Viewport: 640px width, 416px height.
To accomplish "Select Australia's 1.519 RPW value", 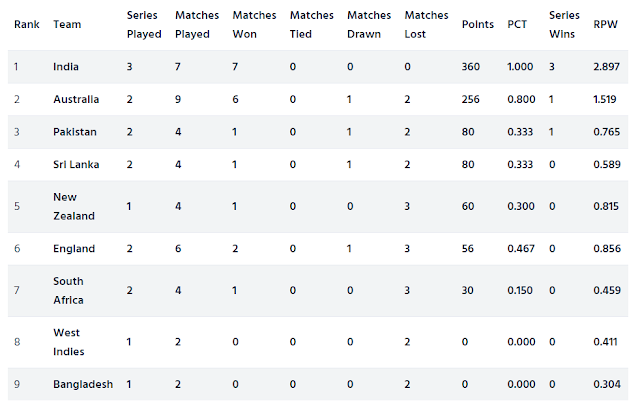I will pos(604,99).
